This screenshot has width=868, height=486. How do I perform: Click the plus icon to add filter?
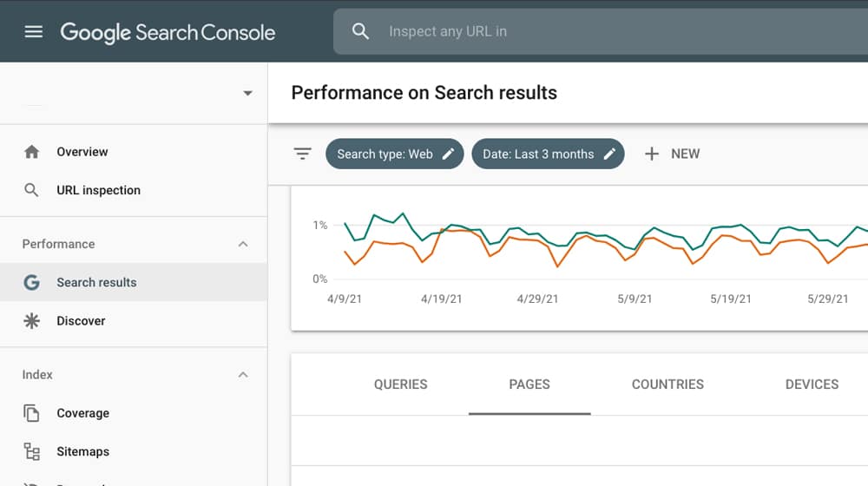pyautogui.click(x=652, y=154)
